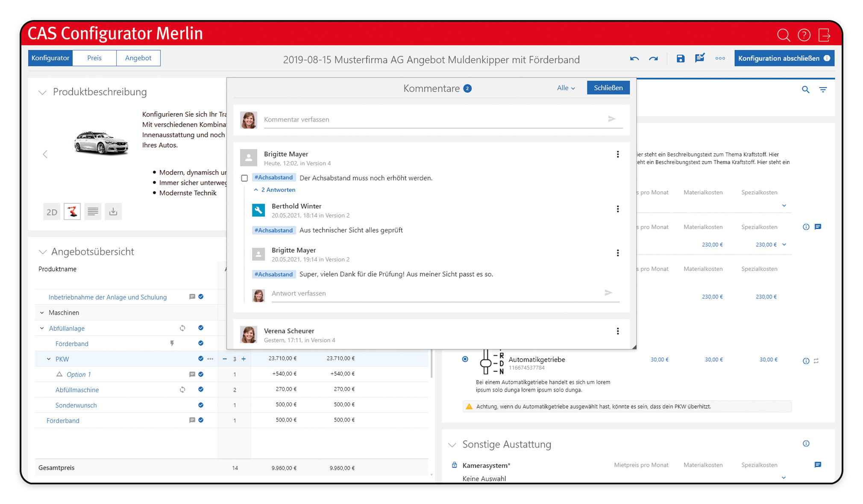Image resolution: width=863 pixels, height=504 pixels.
Task: Open the info icon for Sonstige Austattung
Action: (x=806, y=443)
